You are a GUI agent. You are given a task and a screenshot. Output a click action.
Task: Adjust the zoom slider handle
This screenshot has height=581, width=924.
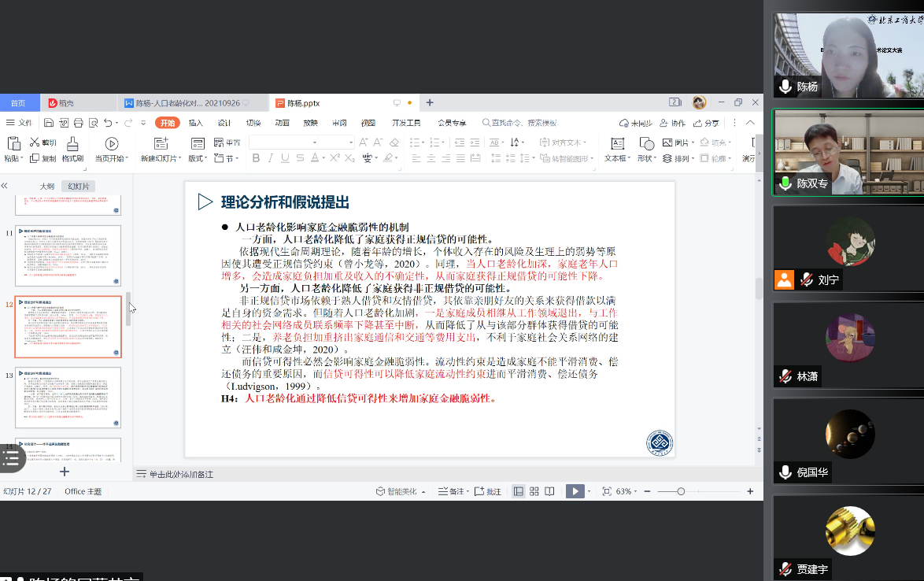click(681, 491)
